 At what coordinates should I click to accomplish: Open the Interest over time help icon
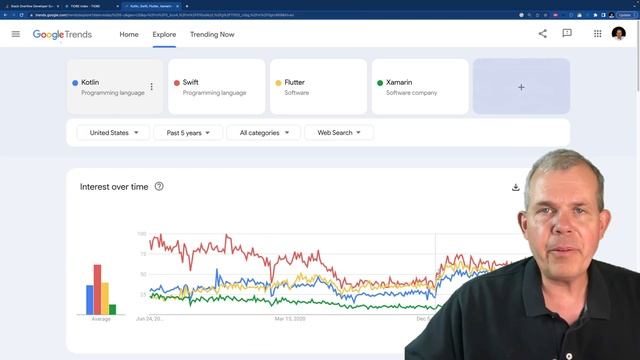pos(159,187)
